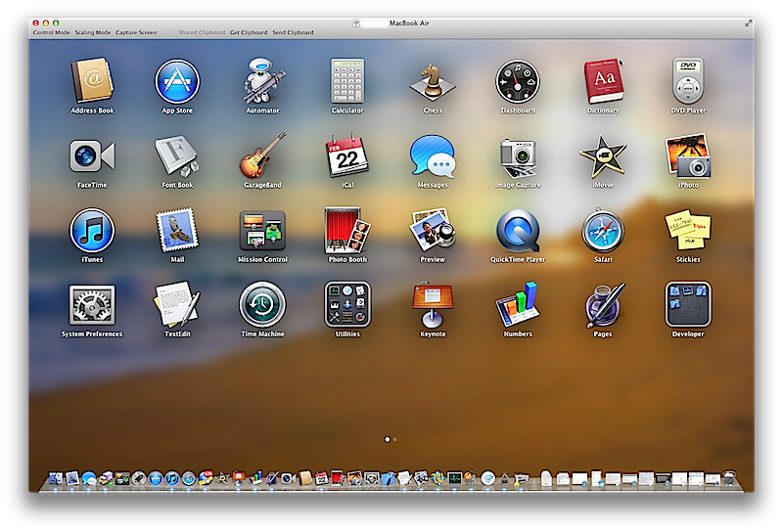Image resolution: width=783 pixels, height=532 pixels.
Task: Launch System Preferences
Action: pos(92,305)
